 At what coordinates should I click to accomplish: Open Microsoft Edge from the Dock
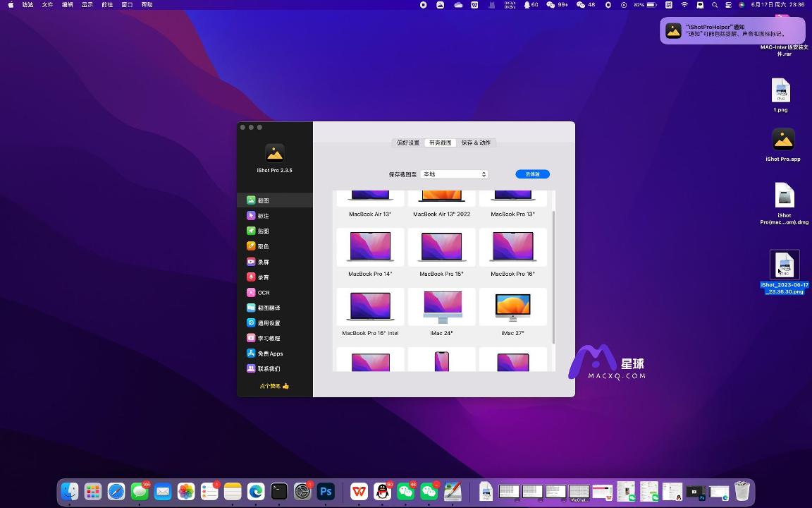[x=256, y=491]
